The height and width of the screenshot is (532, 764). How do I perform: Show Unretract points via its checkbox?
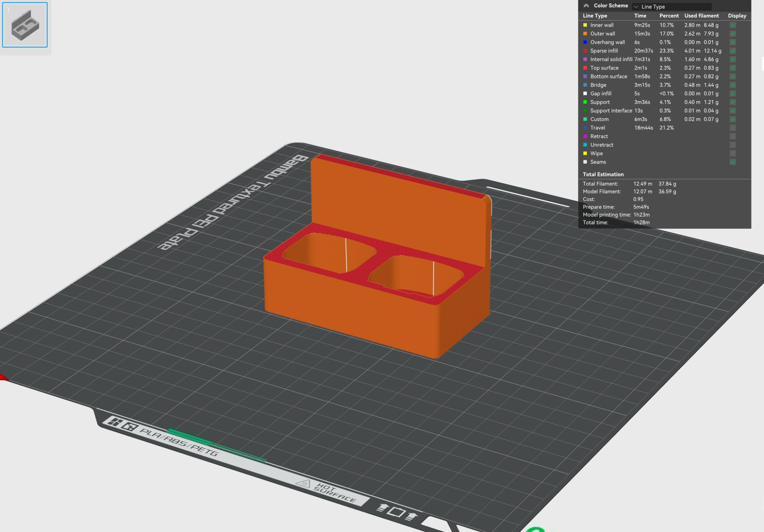pos(732,145)
